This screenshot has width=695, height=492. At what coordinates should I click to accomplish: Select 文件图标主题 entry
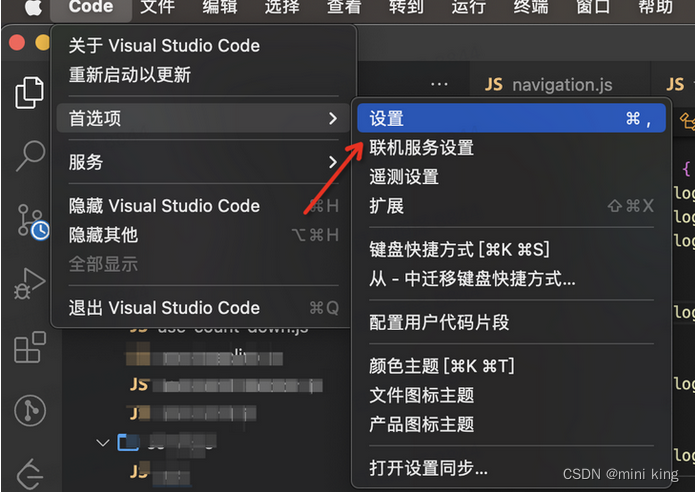tap(511, 395)
